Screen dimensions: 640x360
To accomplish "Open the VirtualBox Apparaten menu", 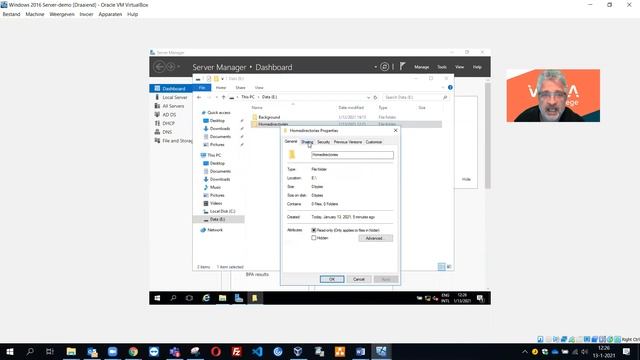I will (110, 14).
